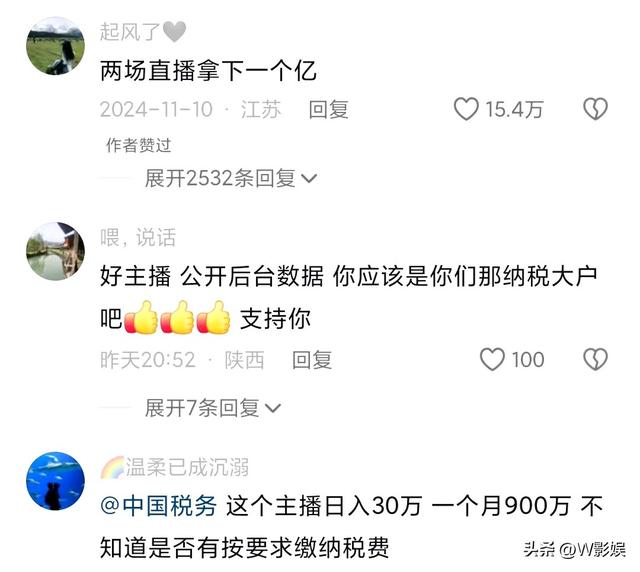The height and width of the screenshot is (572, 640).
Task: Click the 头条 @W影娱 watermark
Action: pos(575,550)
